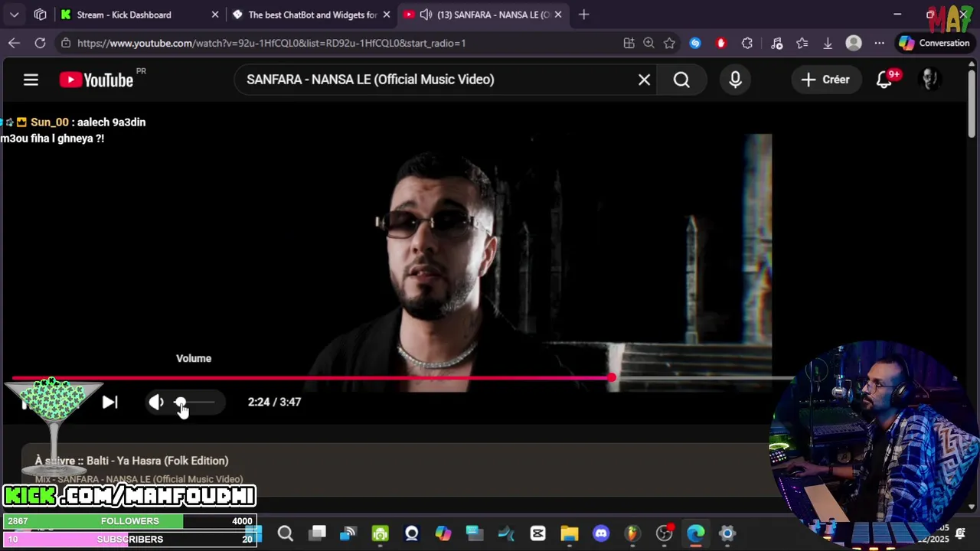Skip to the next video
Image resolution: width=980 pixels, height=551 pixels.
point(109,403)
